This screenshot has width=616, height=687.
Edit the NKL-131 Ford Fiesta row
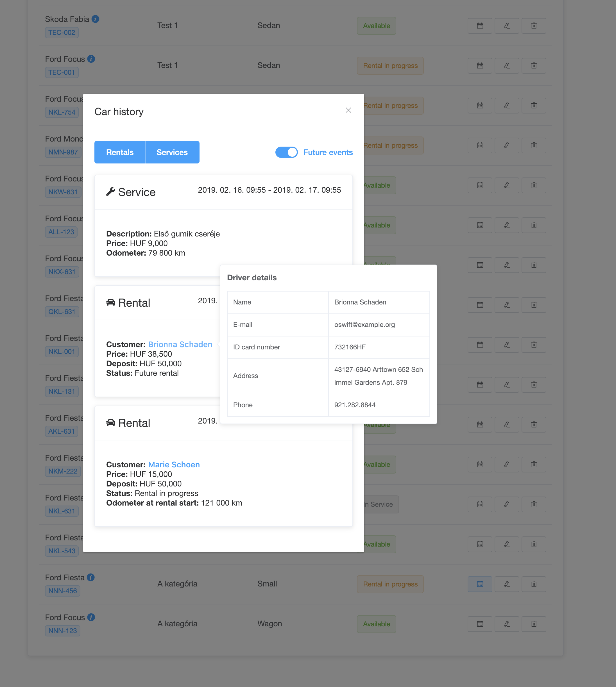tap(507, 385)
